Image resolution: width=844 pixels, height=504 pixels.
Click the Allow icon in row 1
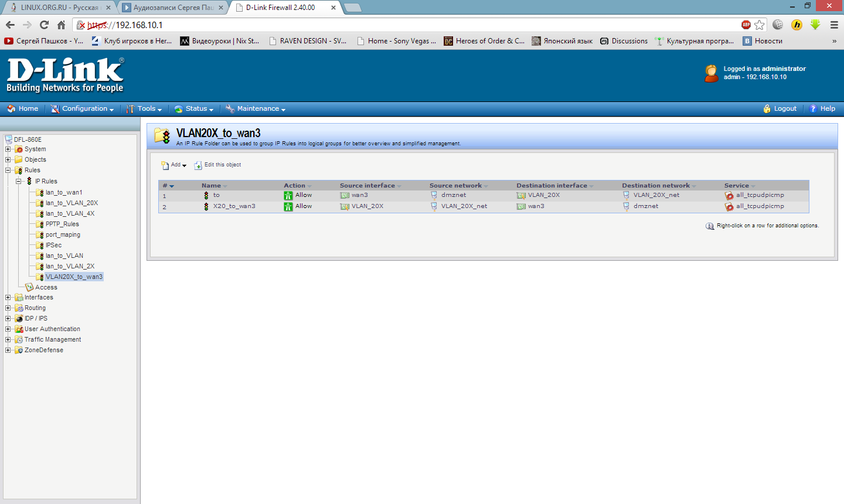(288, 195)
